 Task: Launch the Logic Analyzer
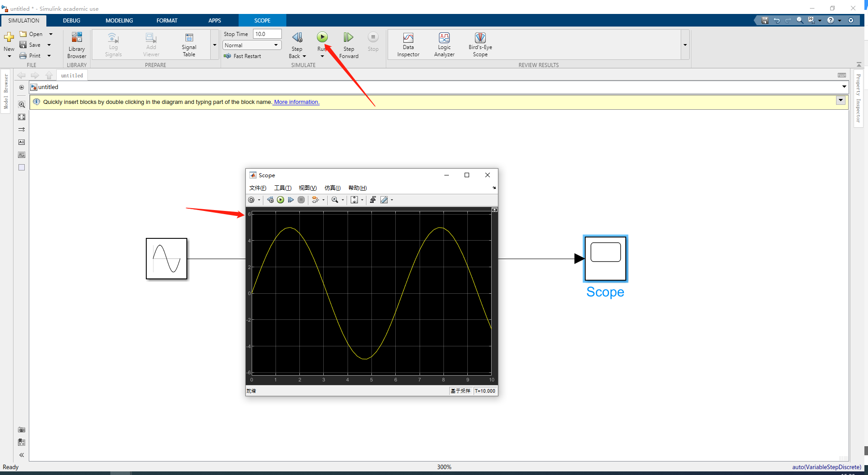click(x=444, y=44)
